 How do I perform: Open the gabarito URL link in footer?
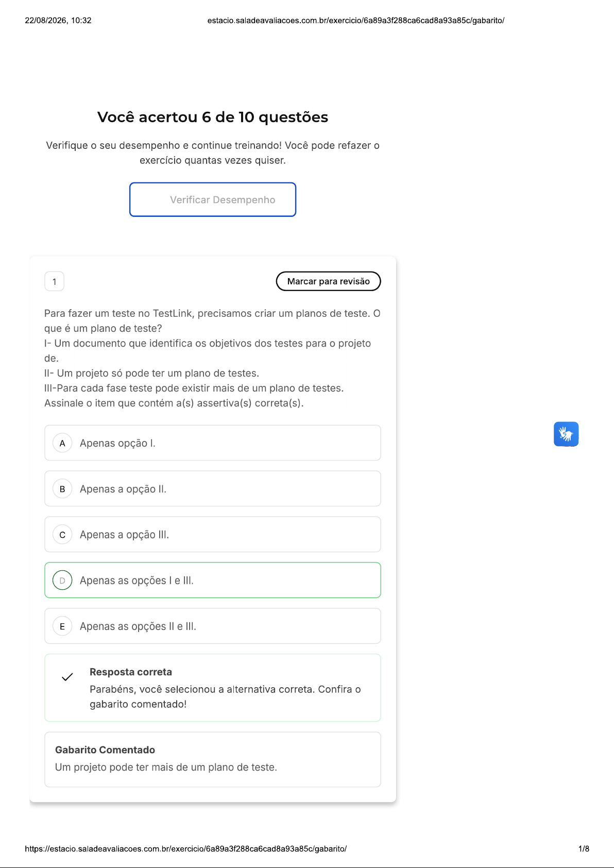[x=186, y=848]
